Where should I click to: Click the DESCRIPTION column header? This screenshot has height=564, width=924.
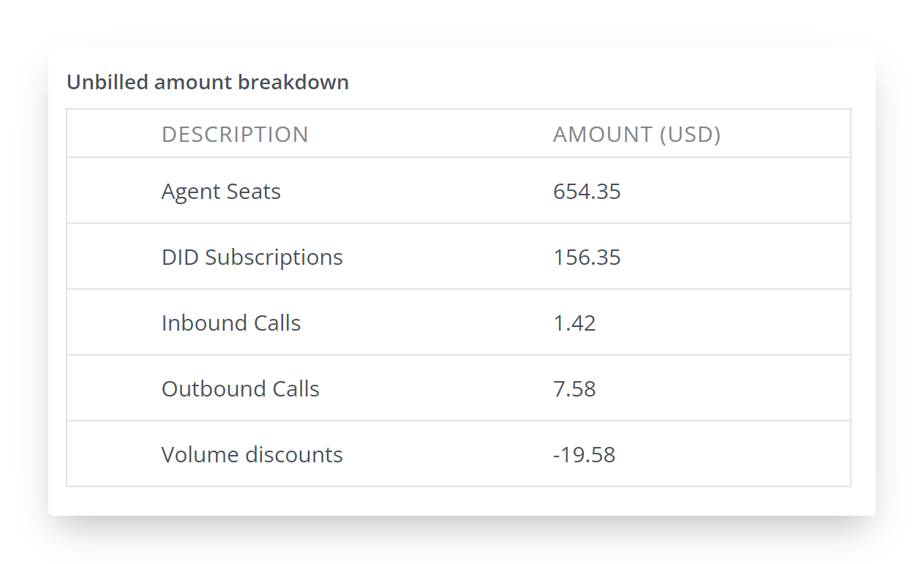tap(235, 135)
